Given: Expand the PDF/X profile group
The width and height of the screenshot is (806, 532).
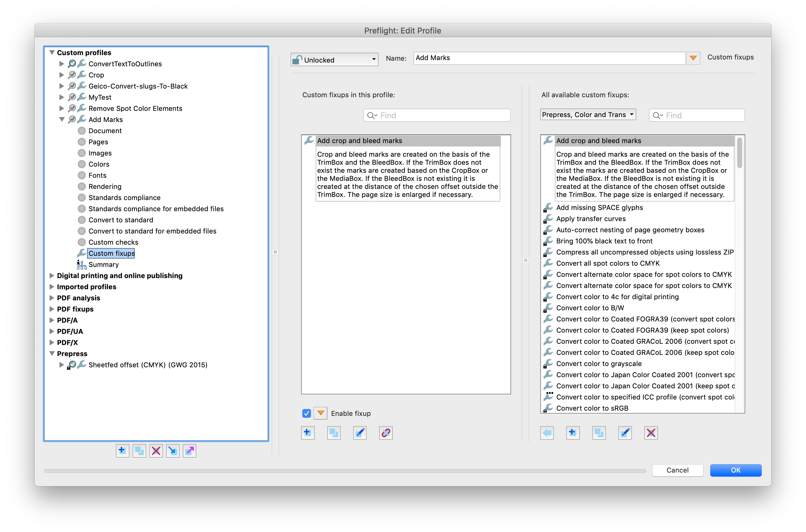Looking at the screenshot, I should 52,342.
